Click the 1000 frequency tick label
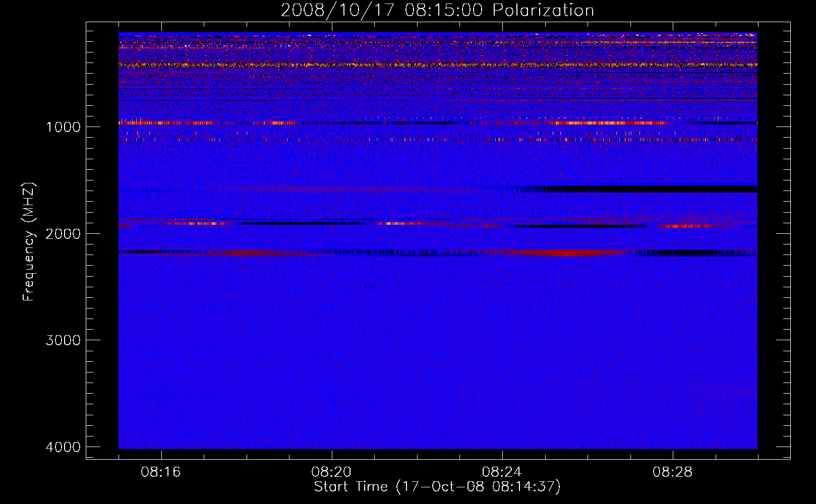Viewport: 816px width, 504px height. pyautogui.click(x=63, y=127)
